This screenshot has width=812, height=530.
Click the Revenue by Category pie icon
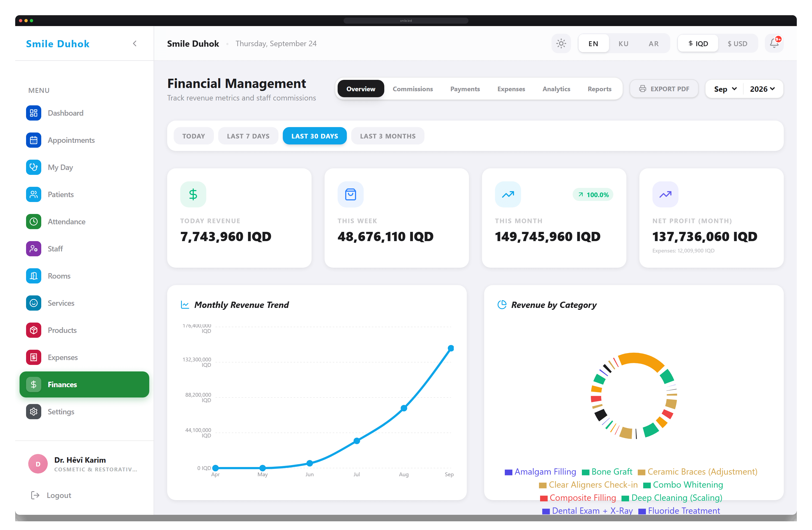tap(502, 305)
